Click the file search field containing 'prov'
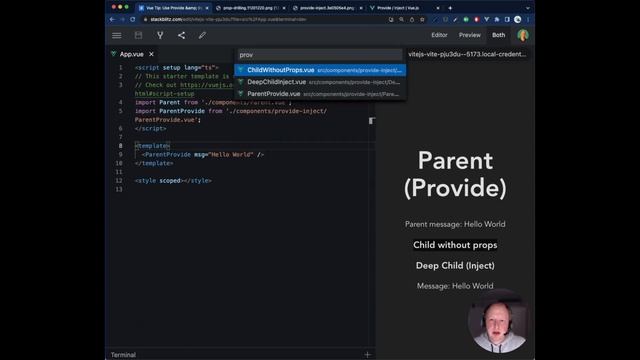 click(320, 55)
